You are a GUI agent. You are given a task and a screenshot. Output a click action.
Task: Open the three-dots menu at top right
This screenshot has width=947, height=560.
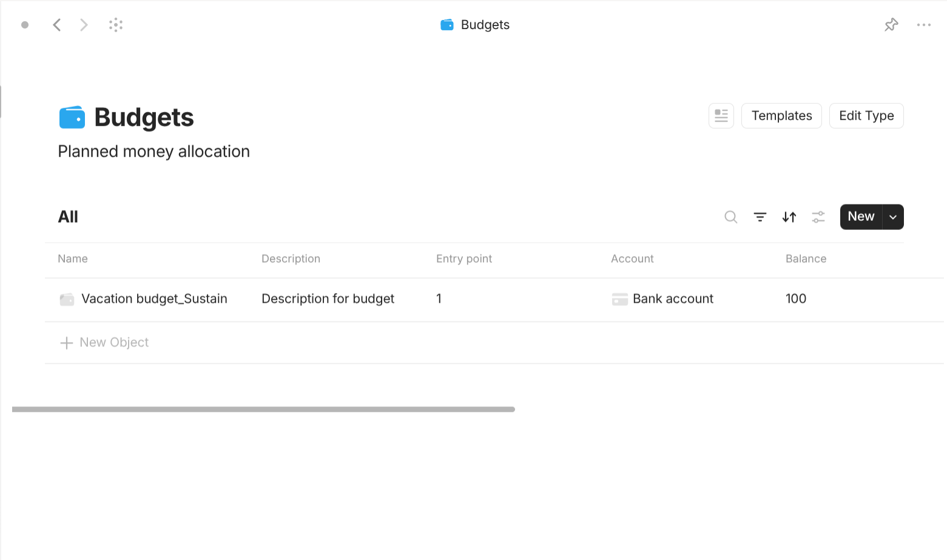(x=924, y=24)
